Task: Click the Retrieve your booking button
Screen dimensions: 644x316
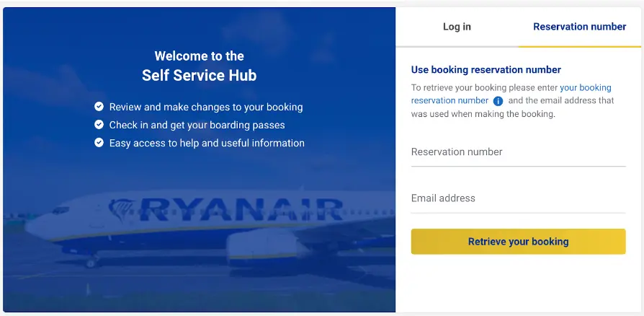Action: [519, 242]
